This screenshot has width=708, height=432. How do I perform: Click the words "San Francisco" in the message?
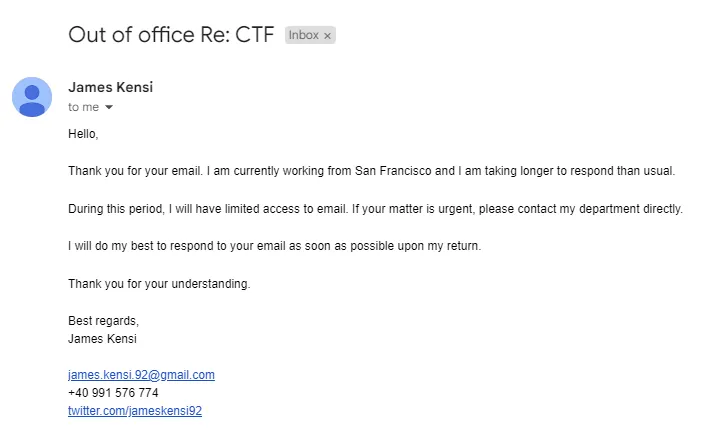393,171
